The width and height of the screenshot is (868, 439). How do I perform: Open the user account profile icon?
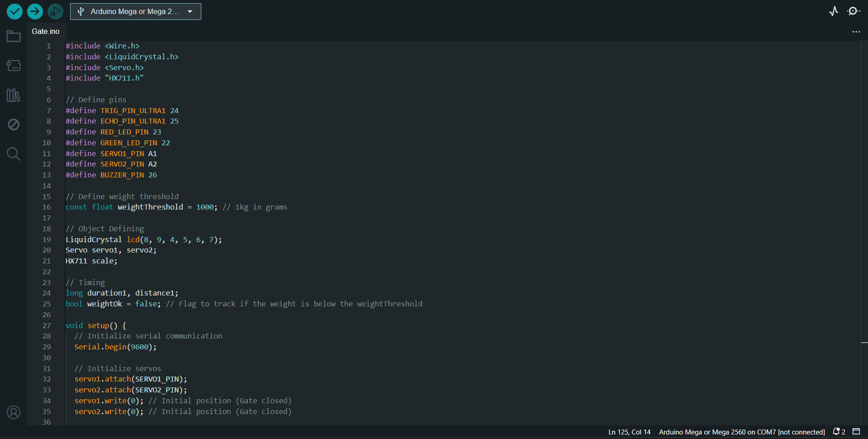[14, 412]
